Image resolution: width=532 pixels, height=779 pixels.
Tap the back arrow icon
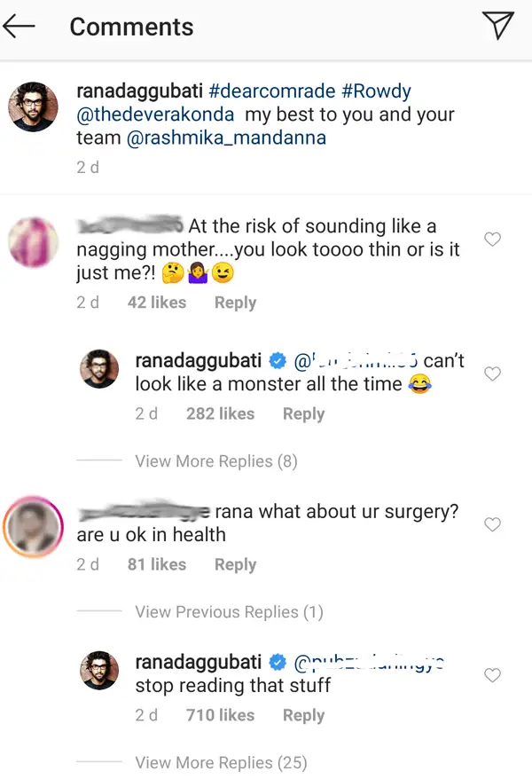[x=20, y=27]
